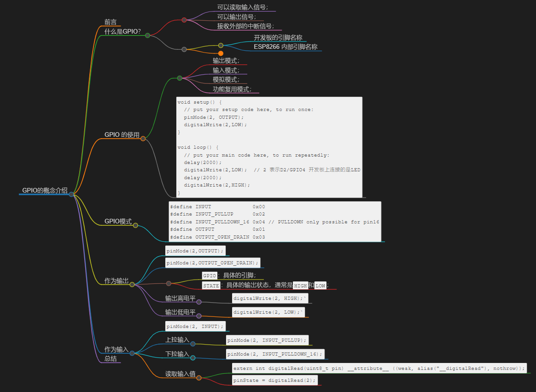Click the pinMode(2,OUTPUT); code node
The image size is (536, 392).
coord(195,251)
